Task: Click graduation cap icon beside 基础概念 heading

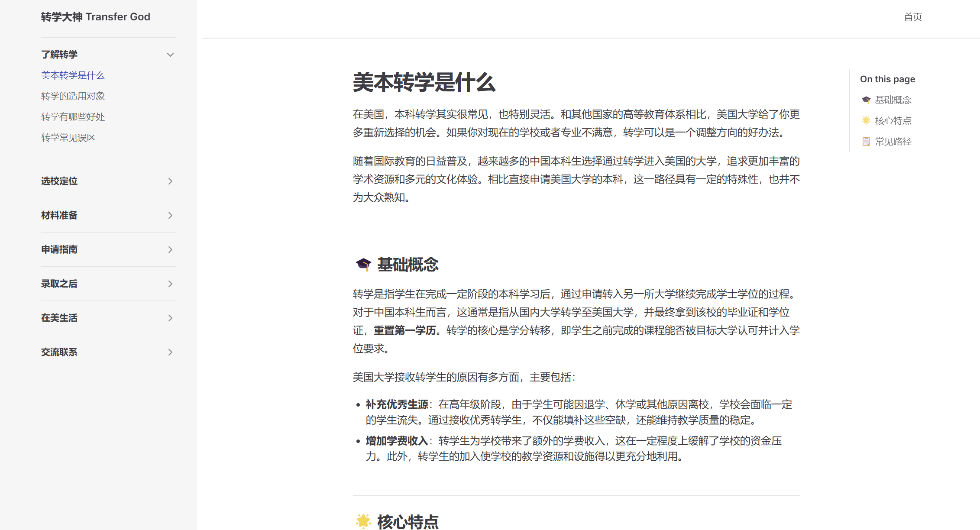Action: coord(363,264)
